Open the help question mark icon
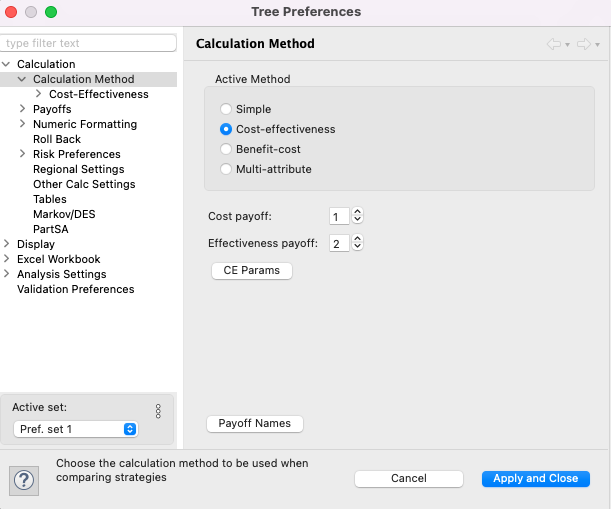 pyautogui.click(x=24, y=481)
